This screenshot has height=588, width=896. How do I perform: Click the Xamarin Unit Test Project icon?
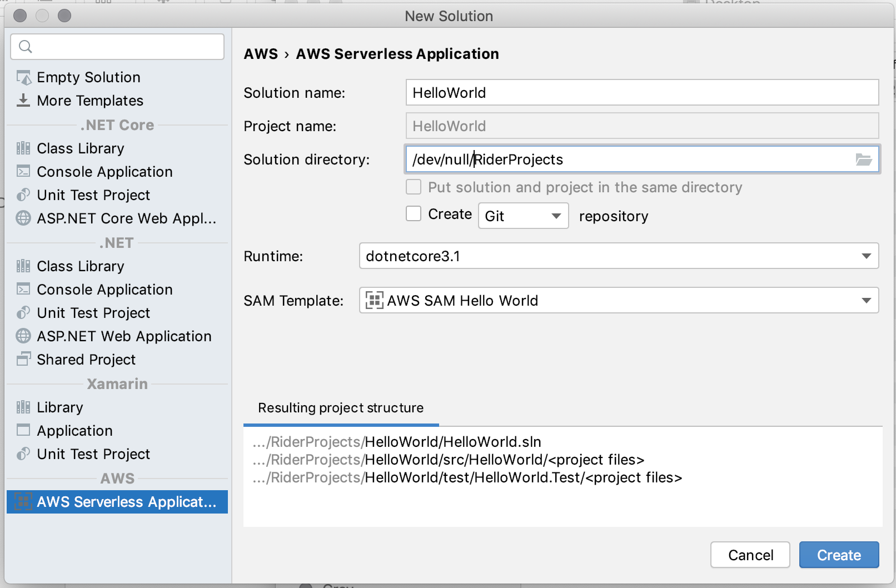pyautogui.click(x=23, y=454)
